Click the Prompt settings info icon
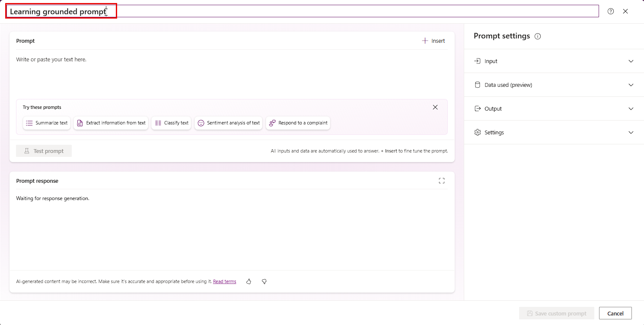The width and height of the screenshot is (644, 325). point(538,36)
